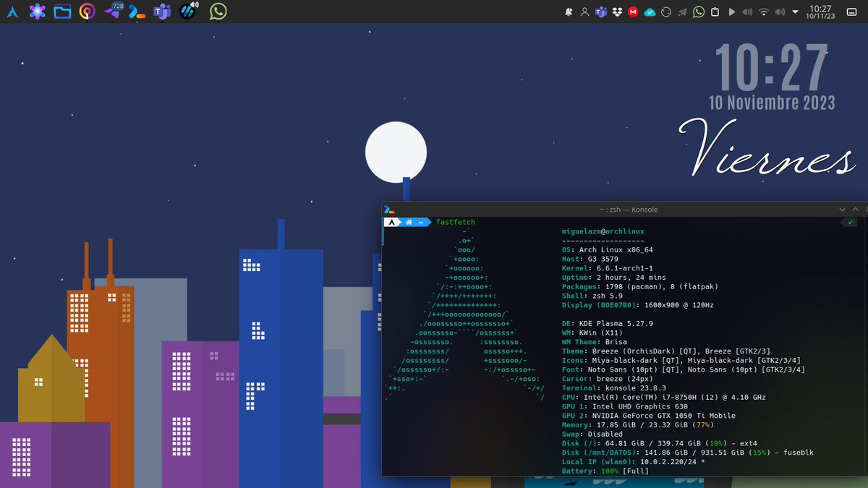Click the Arch logo prompt segment
868x488 pixels.
[391, 222]
